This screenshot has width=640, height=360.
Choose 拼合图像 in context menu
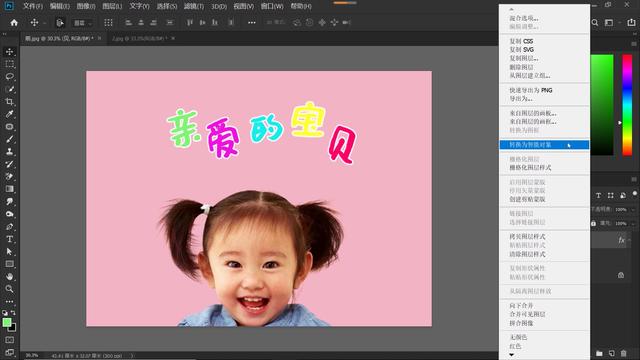click(x=521, y=323)
